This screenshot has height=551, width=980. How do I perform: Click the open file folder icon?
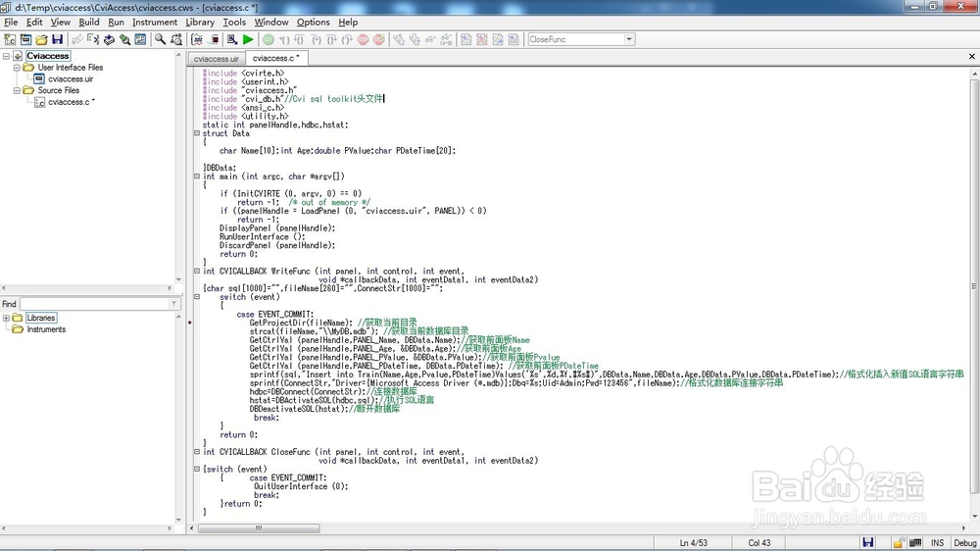tap(41, 39)
